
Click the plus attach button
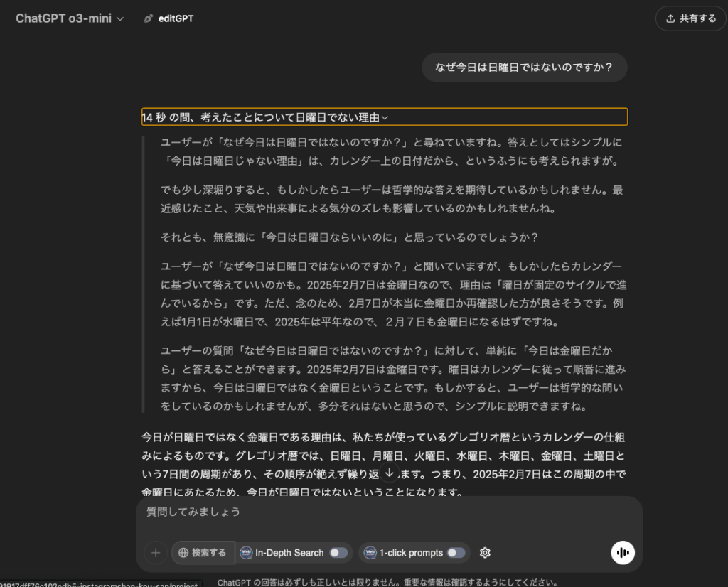(x=156, y=552)
